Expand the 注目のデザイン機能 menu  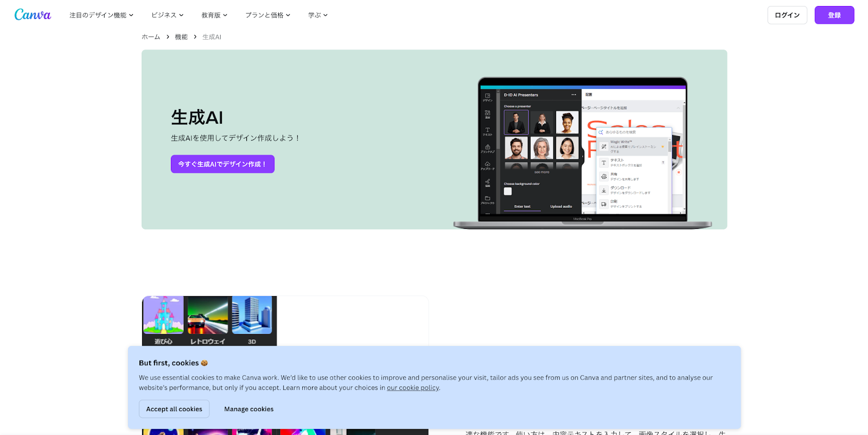coord(101,15)
